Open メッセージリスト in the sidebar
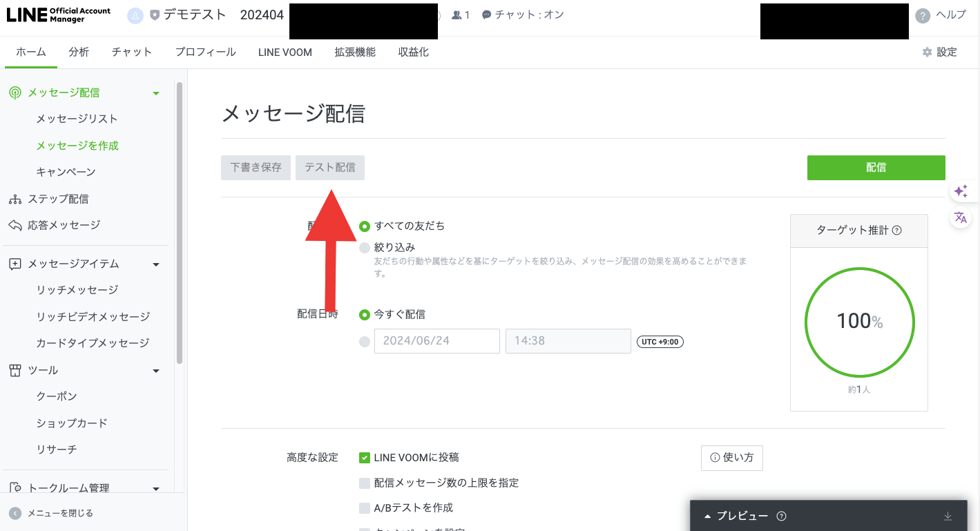This screenshot has height=531, width=980. coord(77,119)
